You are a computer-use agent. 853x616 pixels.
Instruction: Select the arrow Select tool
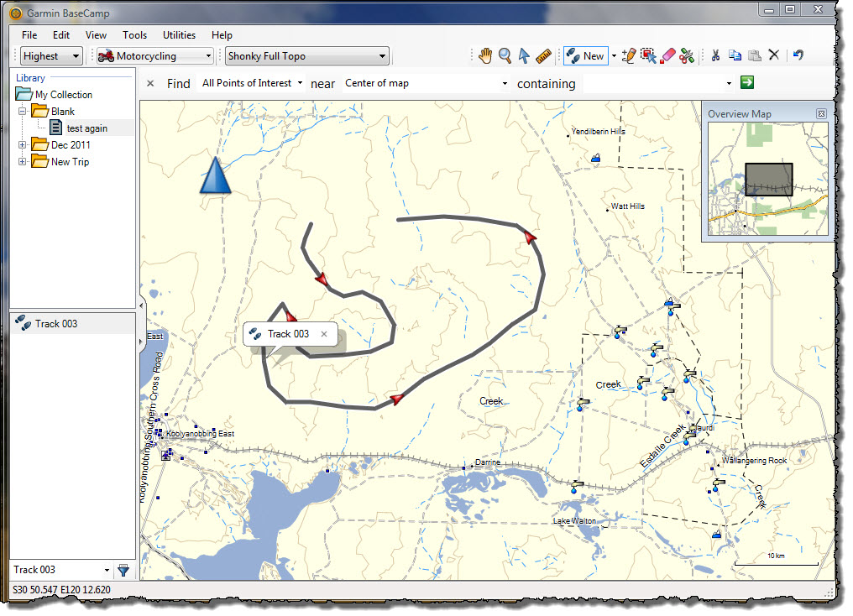[x=524, y=55]
